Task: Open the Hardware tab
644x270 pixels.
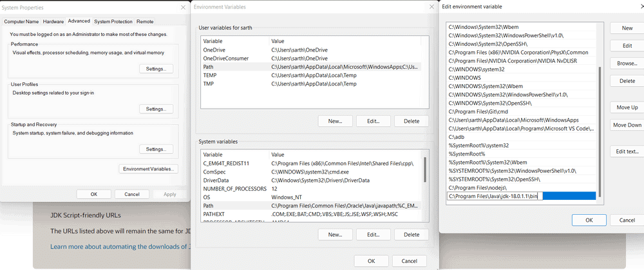Action: (53, 21)
